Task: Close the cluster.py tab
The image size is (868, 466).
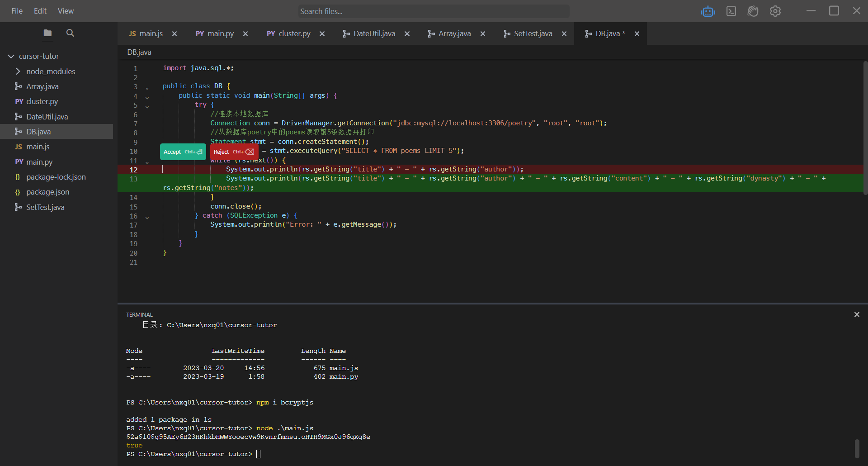Action: [x=322, y=34]
